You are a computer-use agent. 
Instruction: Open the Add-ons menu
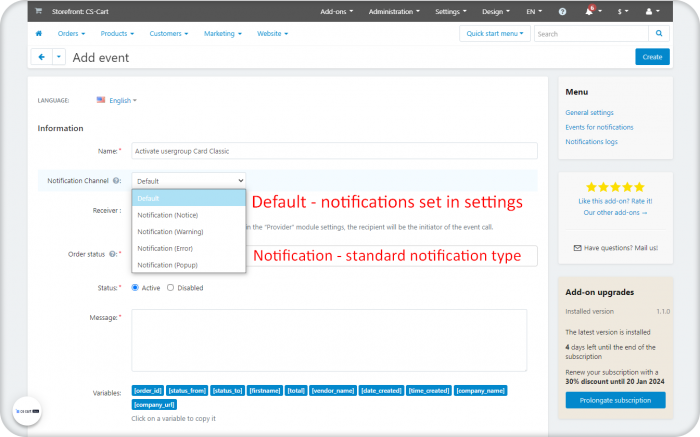coord(336,12)
